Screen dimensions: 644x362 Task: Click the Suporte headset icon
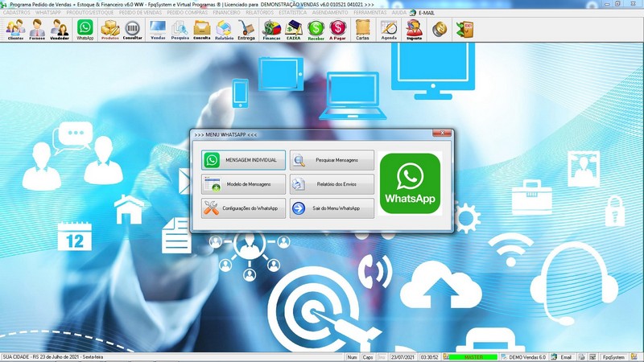pos(414,30)
